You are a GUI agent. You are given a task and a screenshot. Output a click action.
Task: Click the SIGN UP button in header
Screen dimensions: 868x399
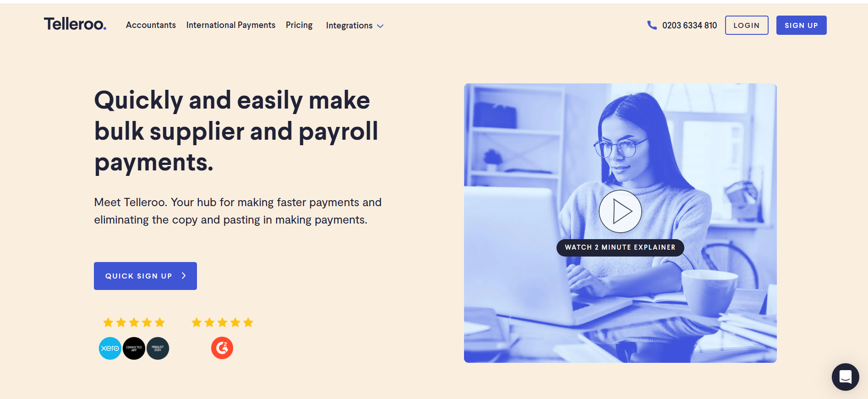(x=802, y=25)
